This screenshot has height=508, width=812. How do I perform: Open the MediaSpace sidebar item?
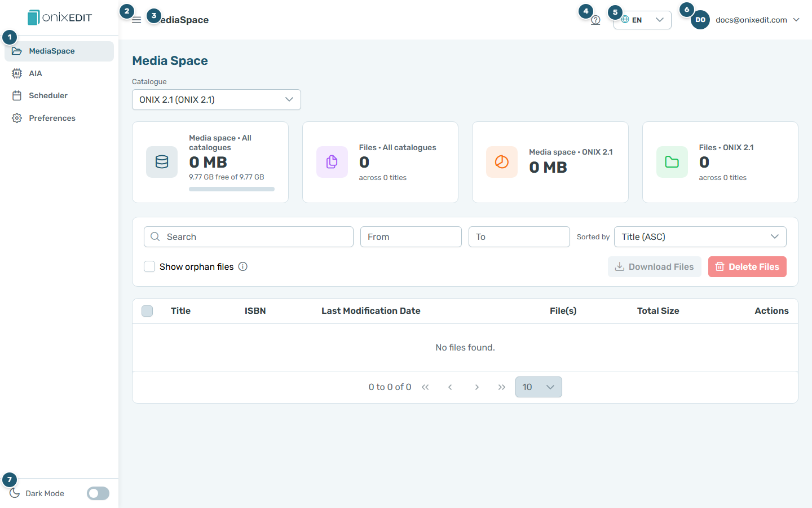pyautogui.click(x=59, y=51)
